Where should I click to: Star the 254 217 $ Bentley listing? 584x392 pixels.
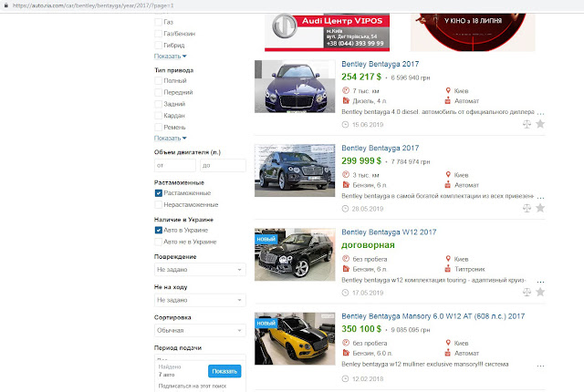click(540, 123)
